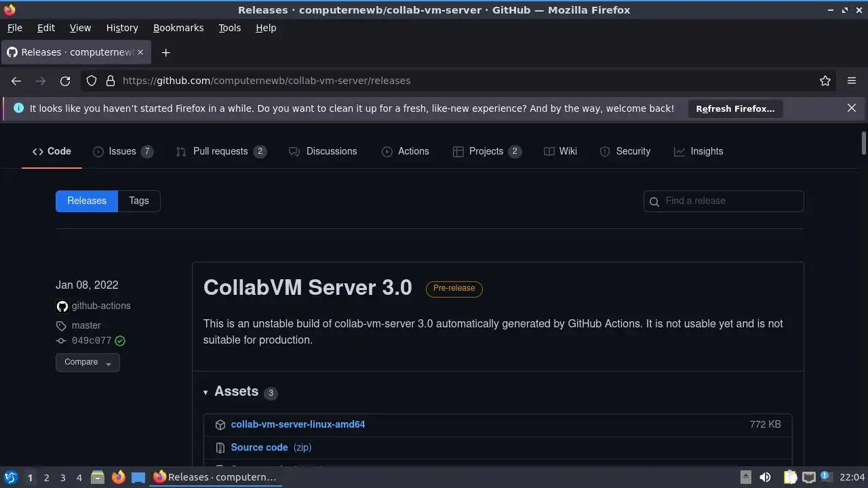Viewport: 868px width, 488px height.
Task: Collapse the Assets section triangle
Action: click(205, 392)
